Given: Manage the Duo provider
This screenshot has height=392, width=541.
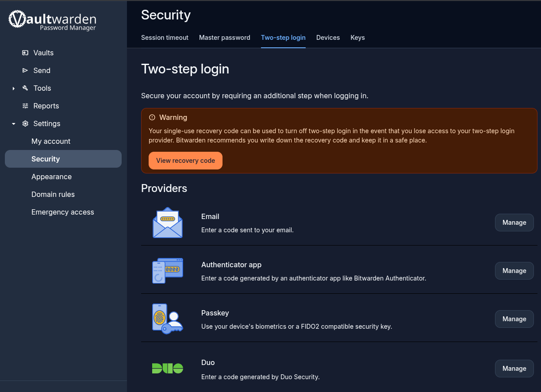Looking at the screenshot, I should pyautogui.click(x=514, y=369).
